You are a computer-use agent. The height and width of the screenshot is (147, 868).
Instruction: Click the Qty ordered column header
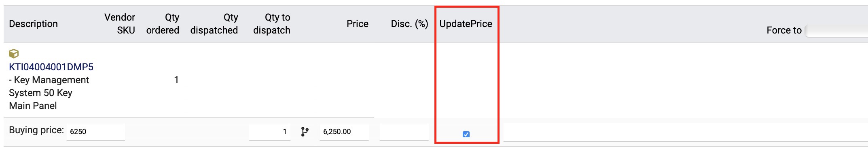click(163, 24)
